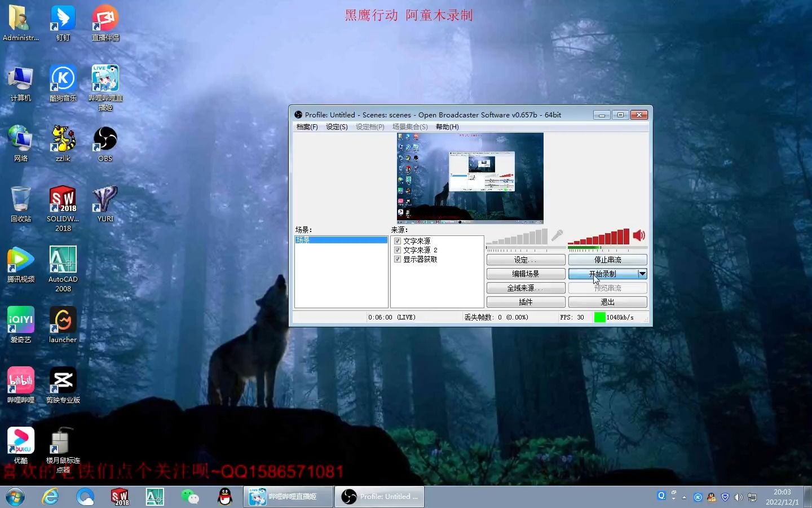Click the 插件 button
812x508 pixels.
pyautogui.click(x=526, y=302)
